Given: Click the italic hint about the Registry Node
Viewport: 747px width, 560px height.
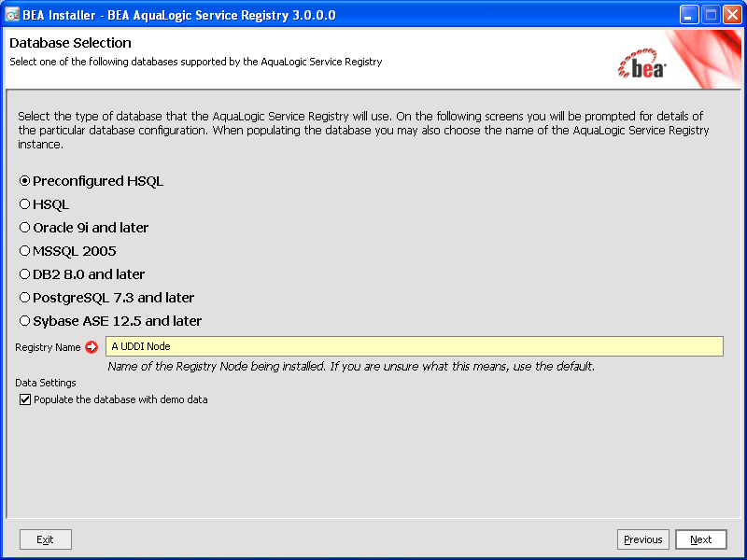Looking at the screenshot, I should (x=351, y=366).
